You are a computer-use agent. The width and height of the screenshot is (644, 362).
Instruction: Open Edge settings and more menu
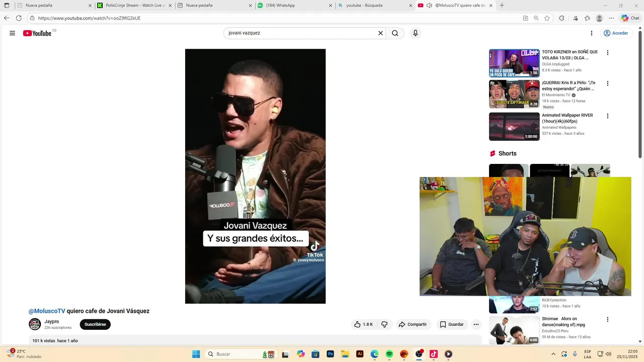tap(611, 18)
